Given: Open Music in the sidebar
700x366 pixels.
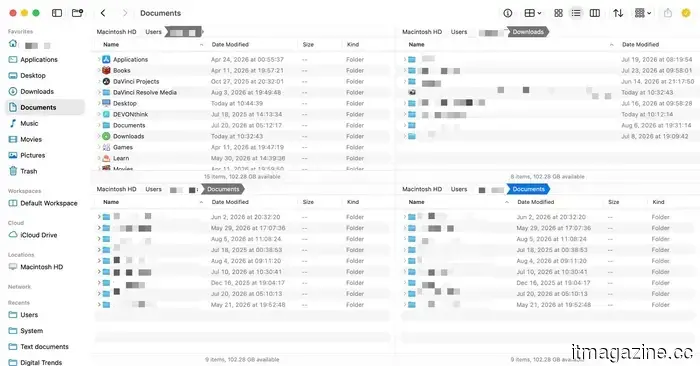Looking at the screenshot, I should click(29, 123).
